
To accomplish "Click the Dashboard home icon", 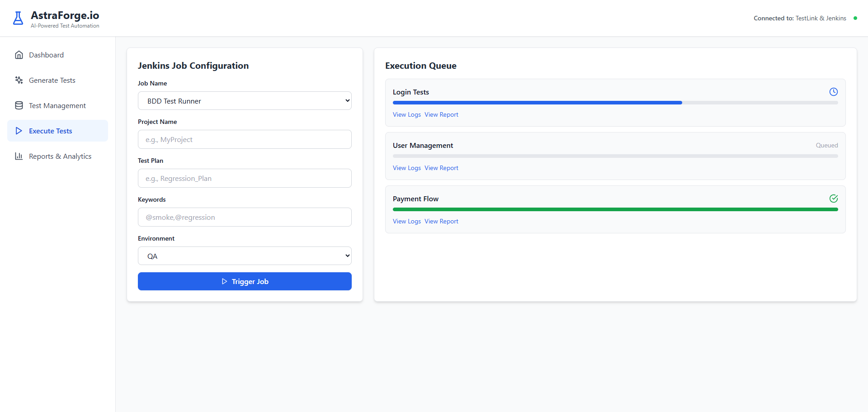I will pos(19,55).
